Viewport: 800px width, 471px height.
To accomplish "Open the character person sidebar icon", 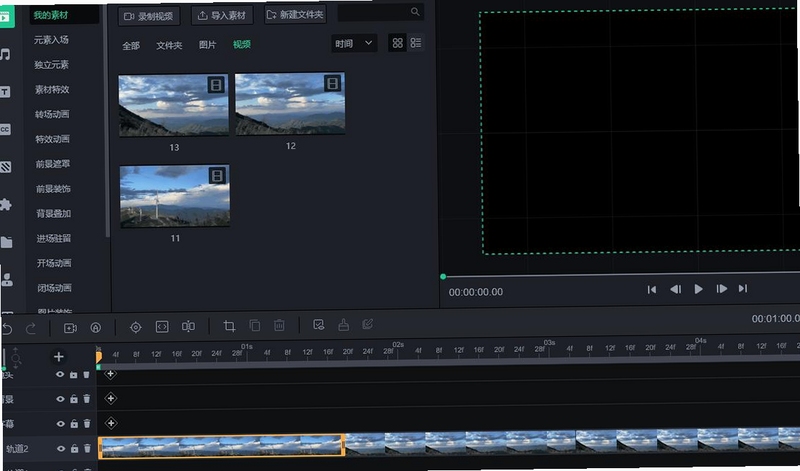I will (7, 279).
